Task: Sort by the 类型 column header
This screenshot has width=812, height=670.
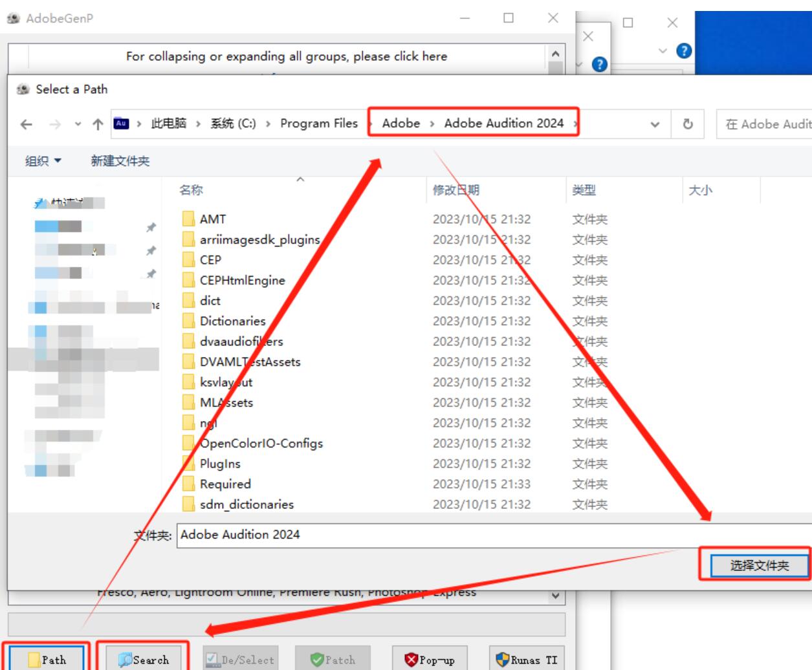Action: (584, 190)
